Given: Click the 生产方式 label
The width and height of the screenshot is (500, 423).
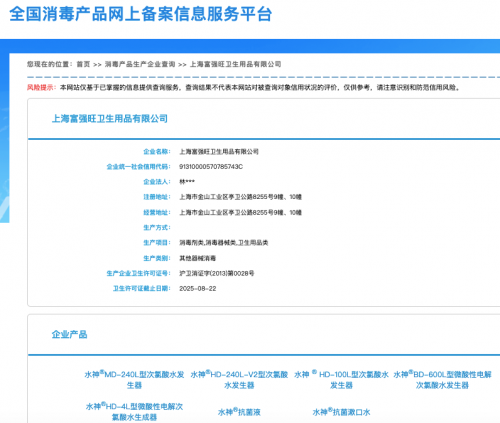Looking at the screenshot, I should [157, 228].
